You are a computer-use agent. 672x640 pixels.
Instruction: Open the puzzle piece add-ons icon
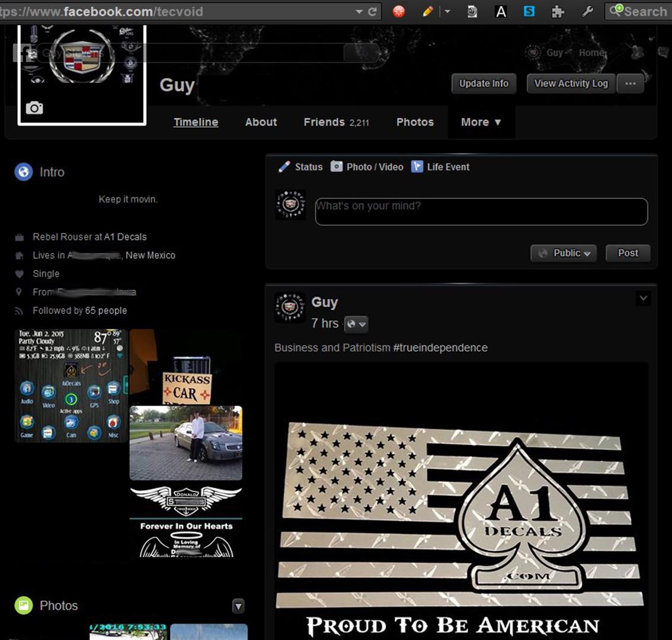click(x=558, y=12)
